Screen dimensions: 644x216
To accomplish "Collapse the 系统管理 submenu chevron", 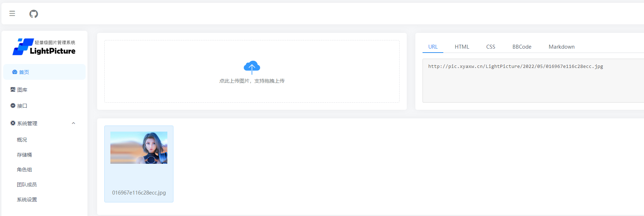I will 73,123.
